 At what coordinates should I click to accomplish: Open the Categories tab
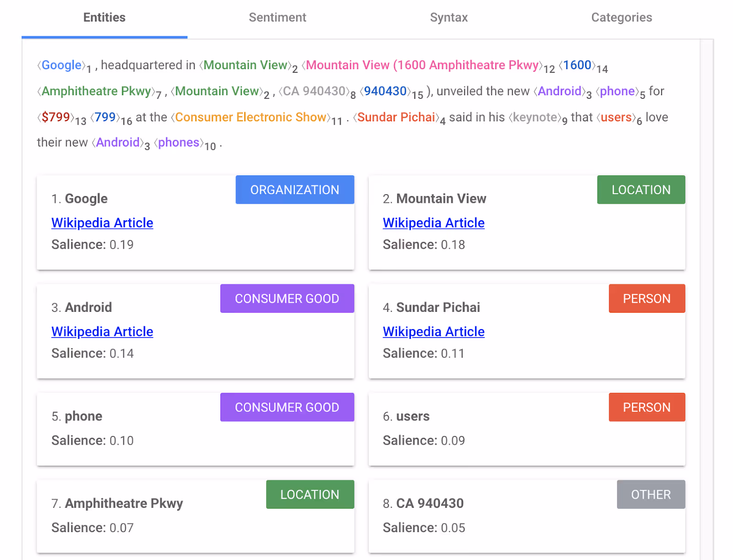pos(621,17)
